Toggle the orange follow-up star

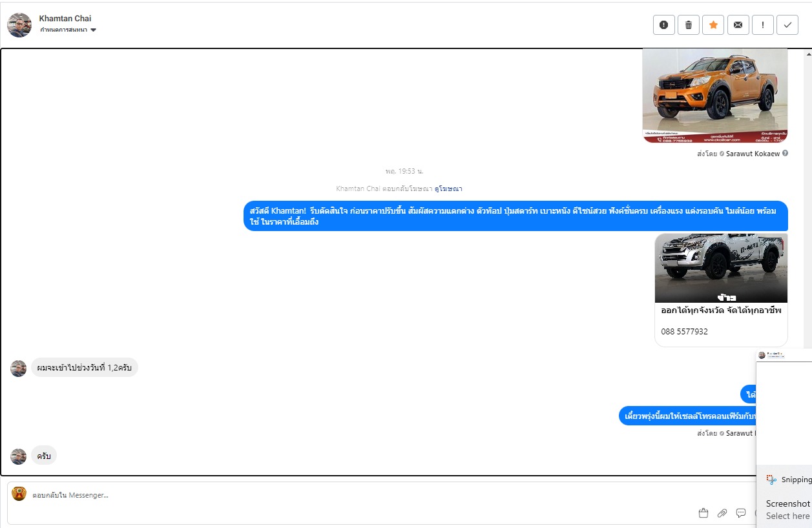pos(713,25)
